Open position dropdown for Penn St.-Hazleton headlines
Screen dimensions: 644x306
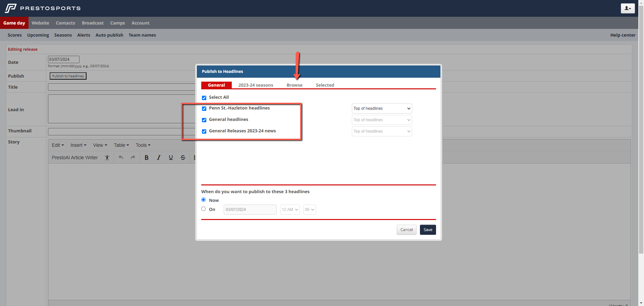click(382, 108)
